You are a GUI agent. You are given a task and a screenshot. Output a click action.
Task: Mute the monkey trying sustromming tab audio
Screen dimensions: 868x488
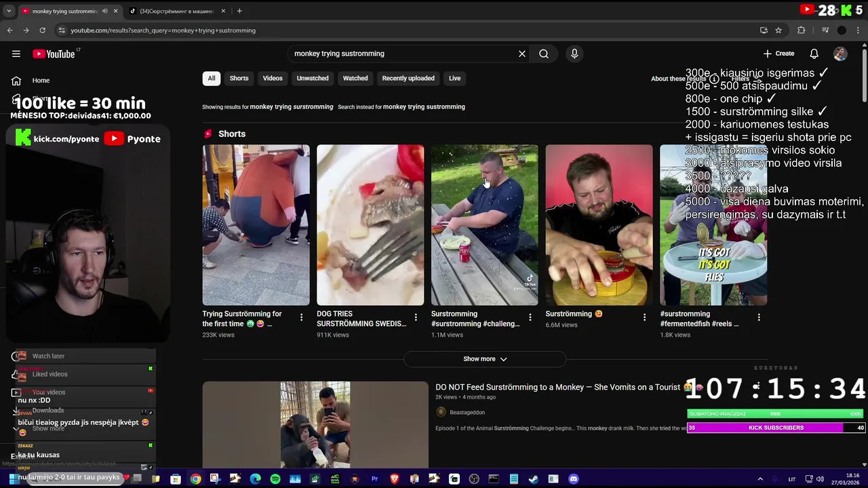point(104,11)
